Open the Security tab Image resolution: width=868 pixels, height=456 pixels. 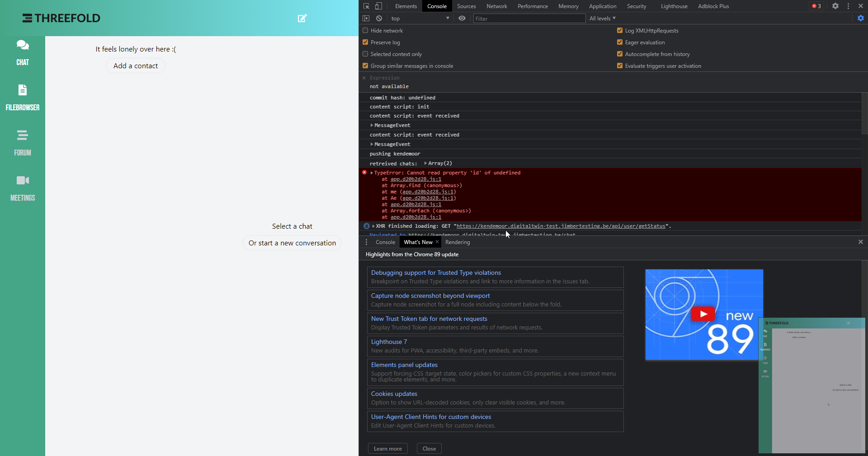637,6
